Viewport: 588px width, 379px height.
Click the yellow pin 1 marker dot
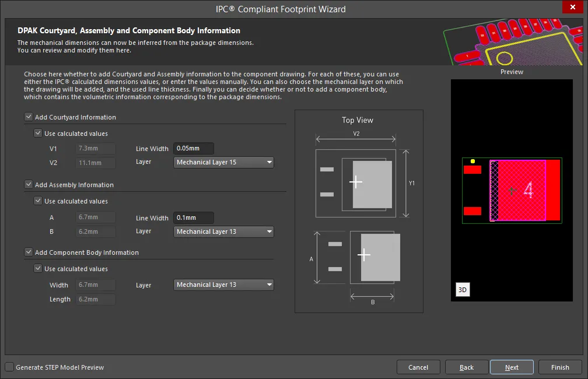tap(473, 161)
